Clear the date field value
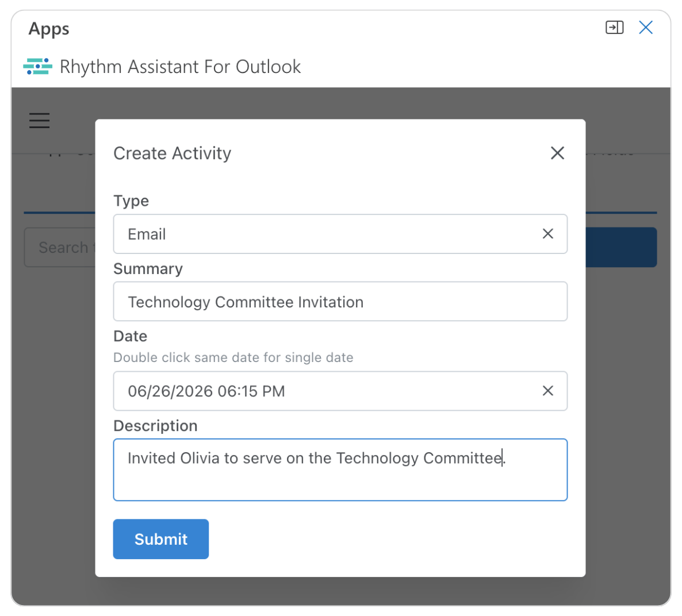682x616 pixels. (547, 391)
